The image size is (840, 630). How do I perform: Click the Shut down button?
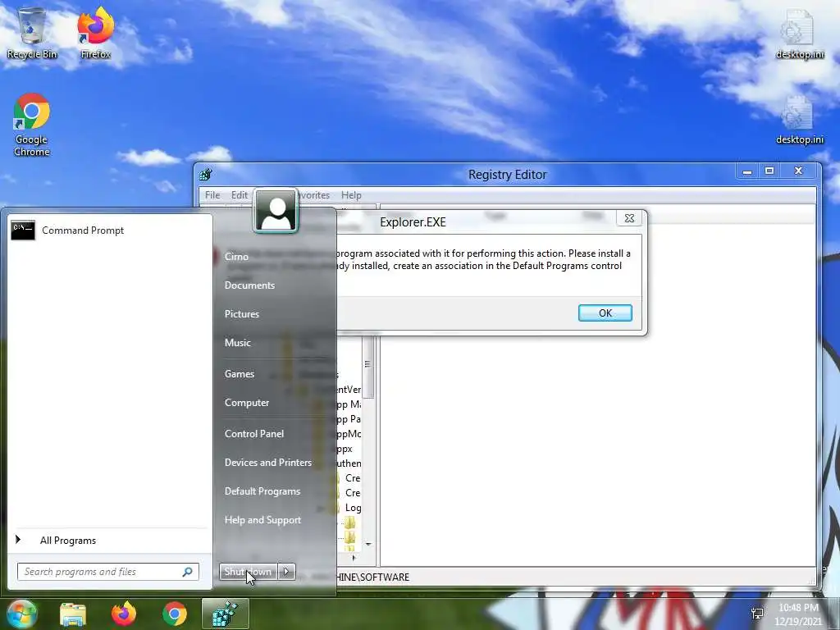(249, 572)
